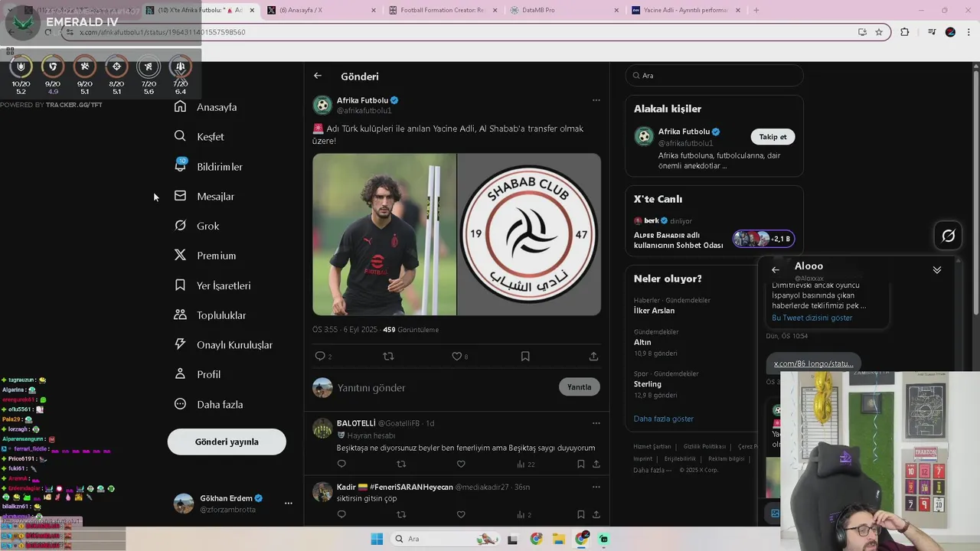
Task: Open İlker Arslan trending topic
Action: click(654, 311)
